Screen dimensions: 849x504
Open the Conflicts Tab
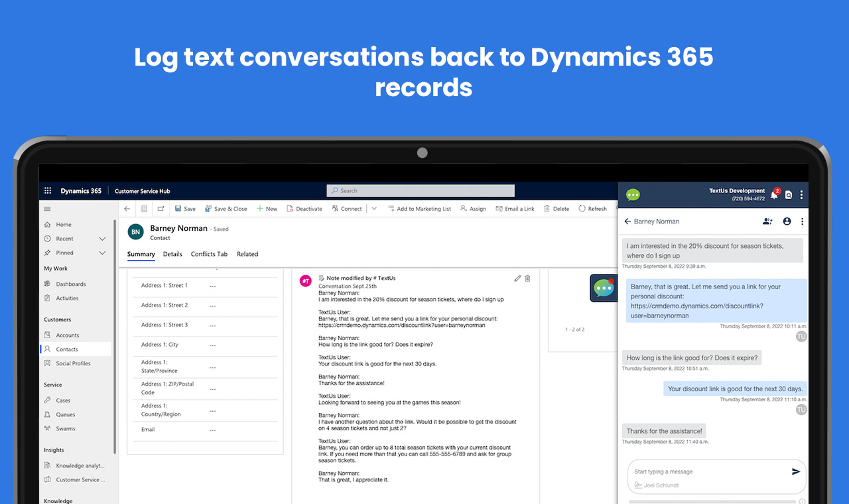pos(209,254)
